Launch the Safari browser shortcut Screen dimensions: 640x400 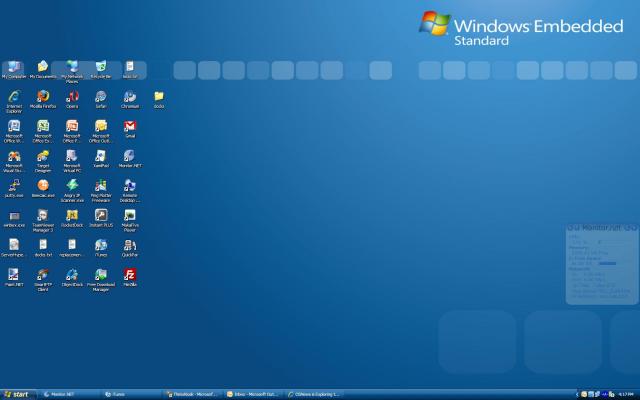pyautogui.click(x=101, y=99)
